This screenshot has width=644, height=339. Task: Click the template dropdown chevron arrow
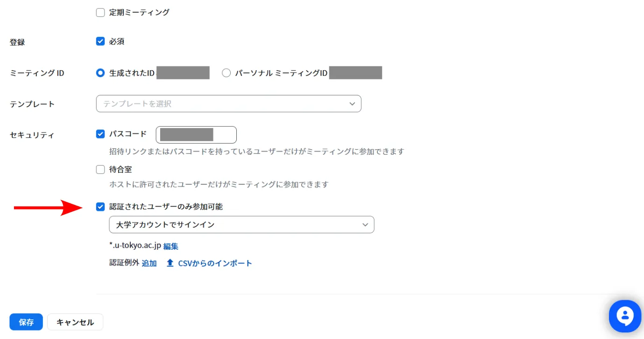353,104
